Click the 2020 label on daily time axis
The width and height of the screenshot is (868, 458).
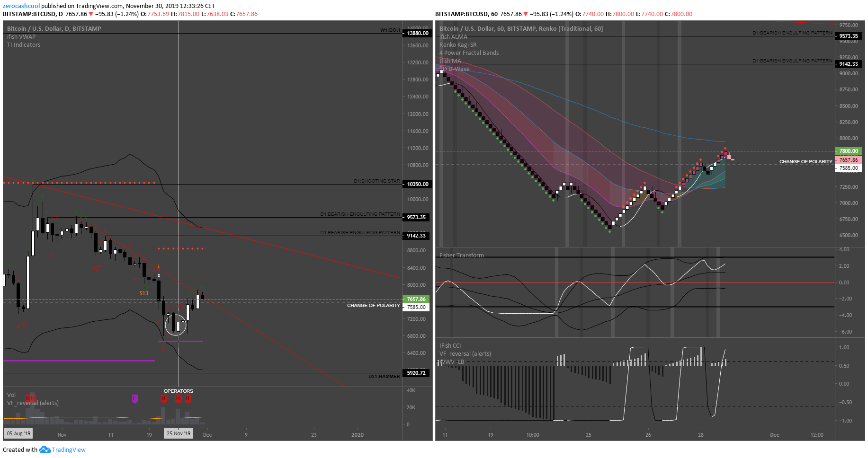[x=358, y=435]
